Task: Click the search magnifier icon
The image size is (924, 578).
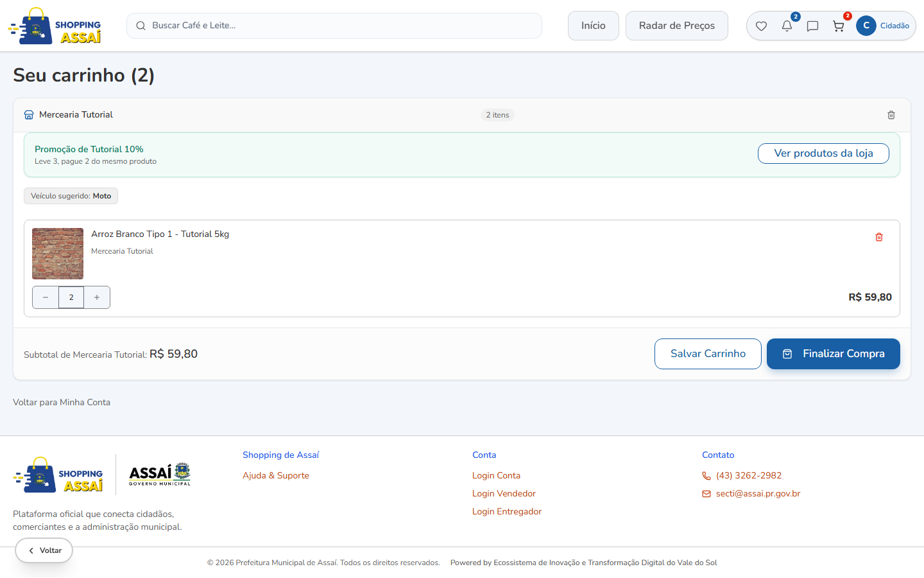Action: (141, 26)
